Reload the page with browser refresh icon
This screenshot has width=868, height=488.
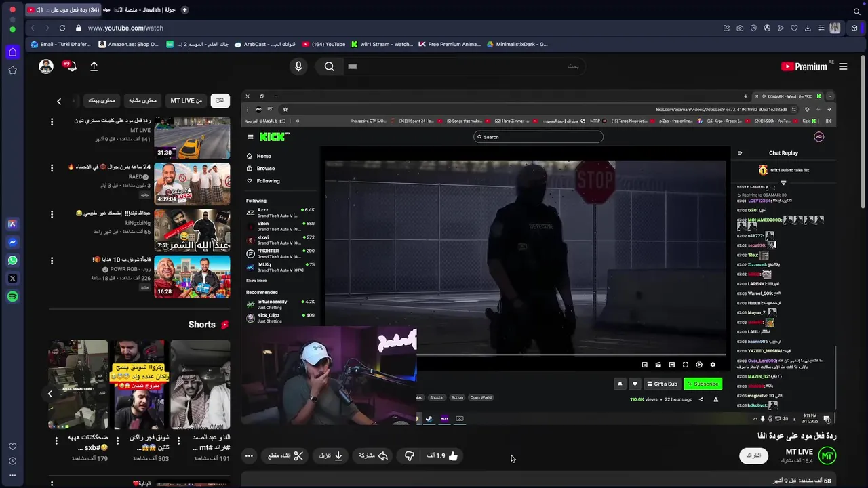point(62,28)
